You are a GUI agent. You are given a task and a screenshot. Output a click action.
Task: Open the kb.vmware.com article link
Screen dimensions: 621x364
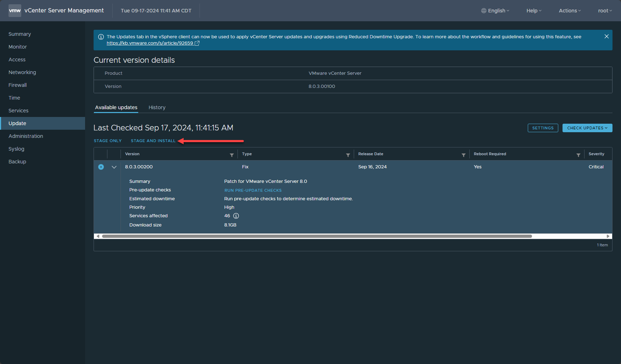(x=150, y=43)
